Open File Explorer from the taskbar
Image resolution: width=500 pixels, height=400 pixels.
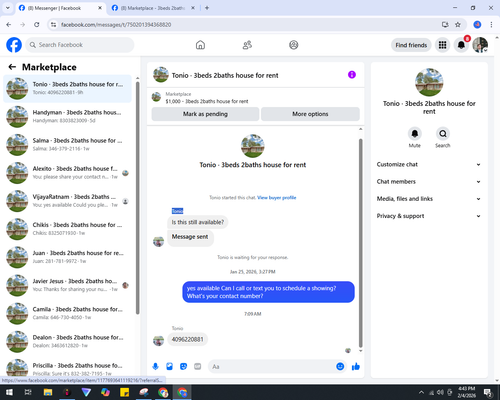[x=48, y=392]
